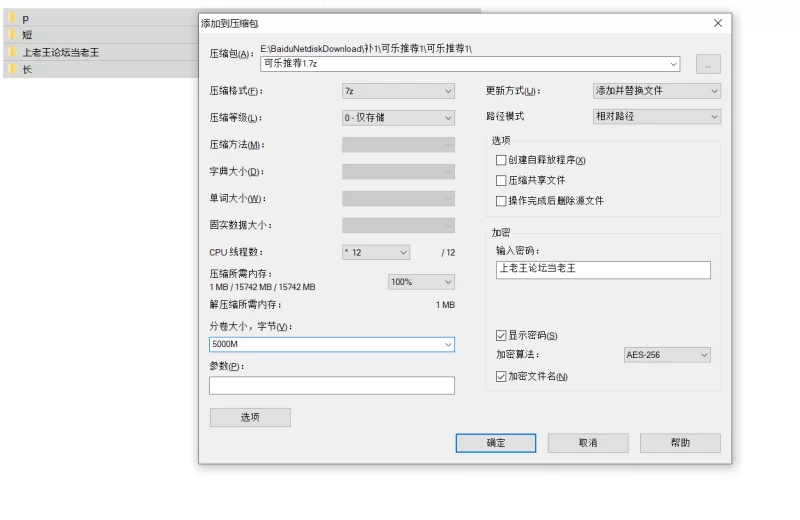Select folder row 上老王论坛当老王
This screenshot has height=520, width=800.
[x=101, y=52]
